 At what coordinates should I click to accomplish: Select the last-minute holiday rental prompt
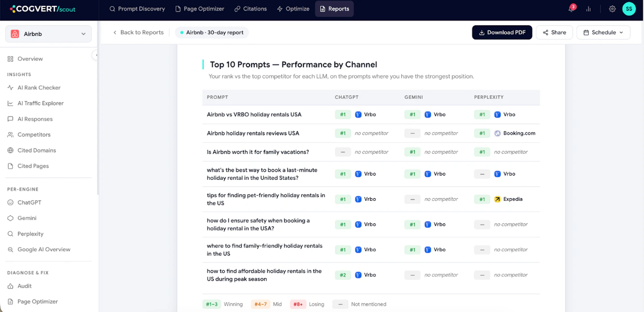pos(262,174)
